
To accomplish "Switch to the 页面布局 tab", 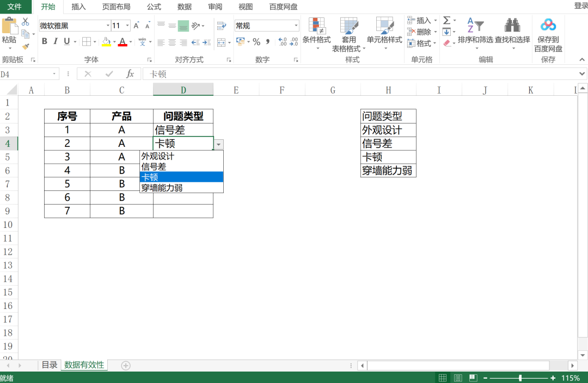I will point(117,7).
